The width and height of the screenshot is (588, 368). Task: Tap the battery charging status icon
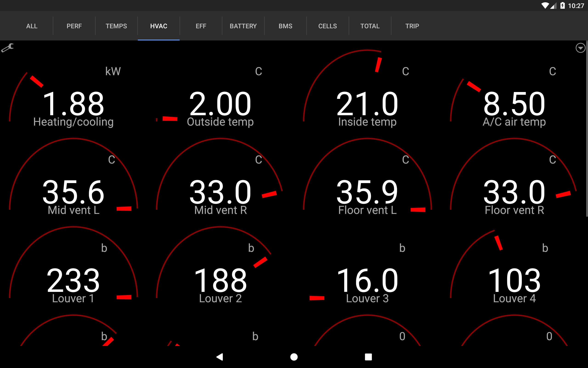563,6
